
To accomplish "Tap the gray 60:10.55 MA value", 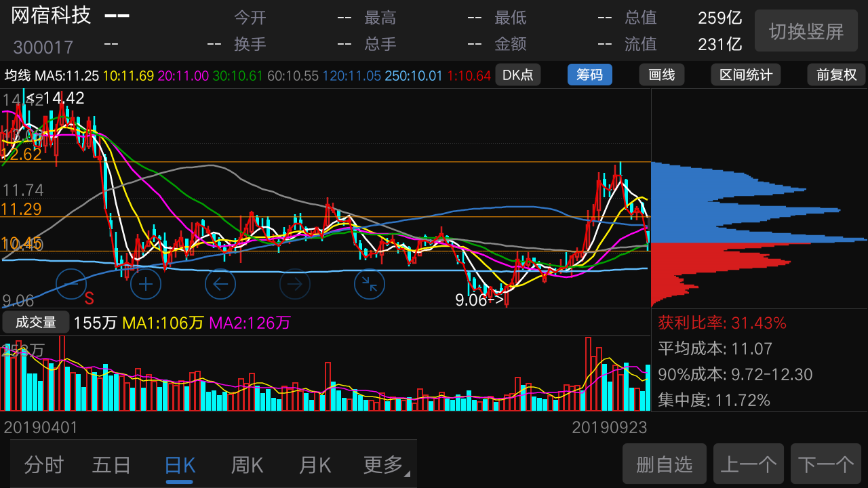I will pyautogui.click(x=293, y=75).
